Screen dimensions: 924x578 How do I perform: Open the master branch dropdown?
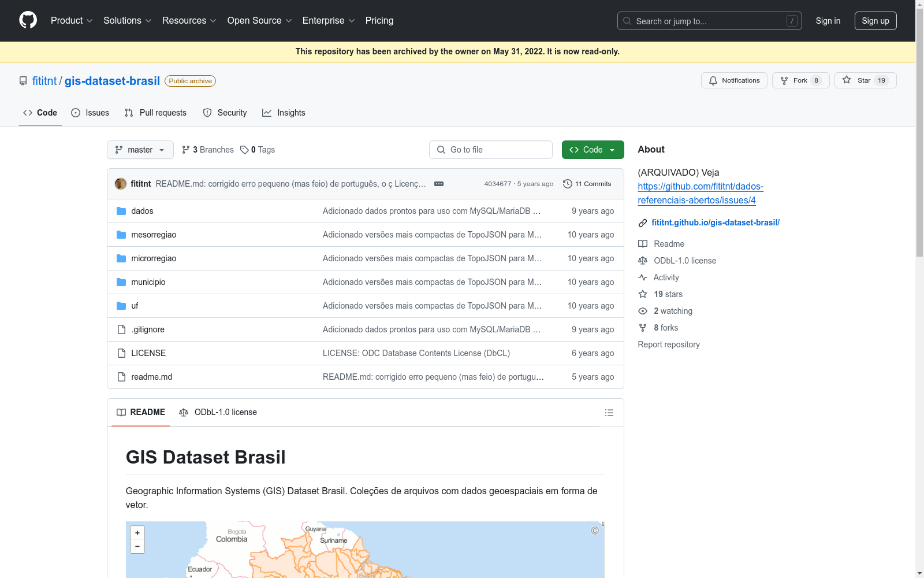[x=140, y=150]
